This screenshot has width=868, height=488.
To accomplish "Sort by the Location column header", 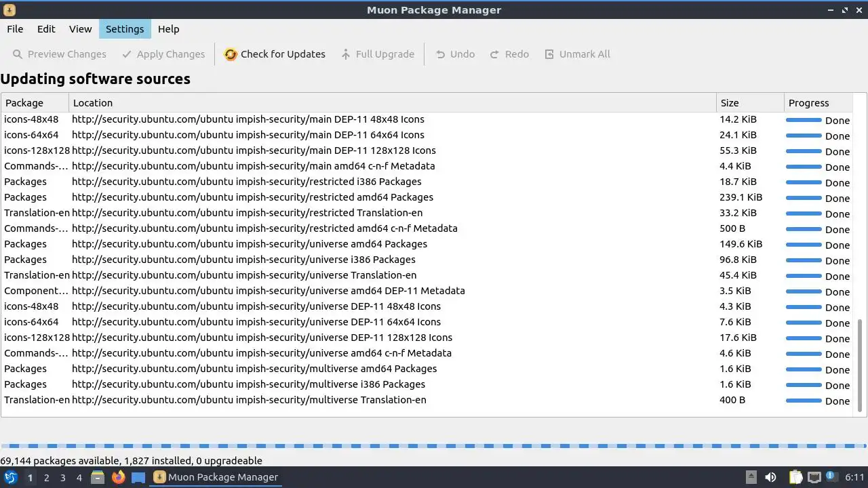I will [393, 103].
